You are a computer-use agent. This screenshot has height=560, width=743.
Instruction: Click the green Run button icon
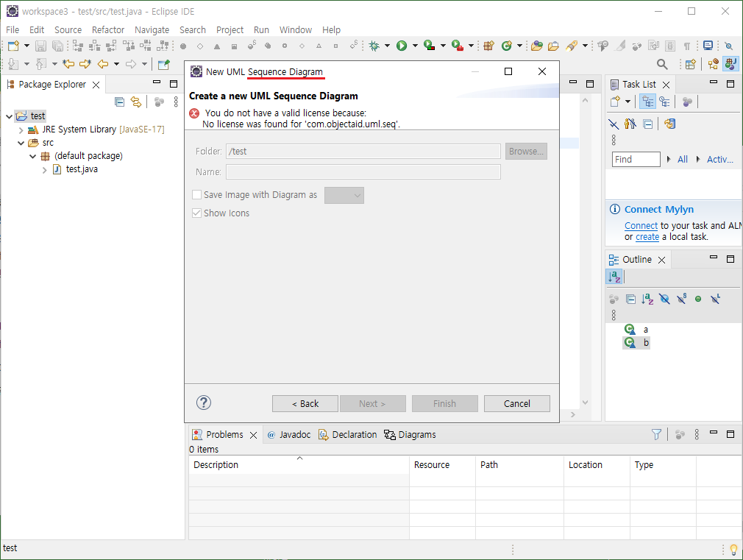click(x=402, y=46)
